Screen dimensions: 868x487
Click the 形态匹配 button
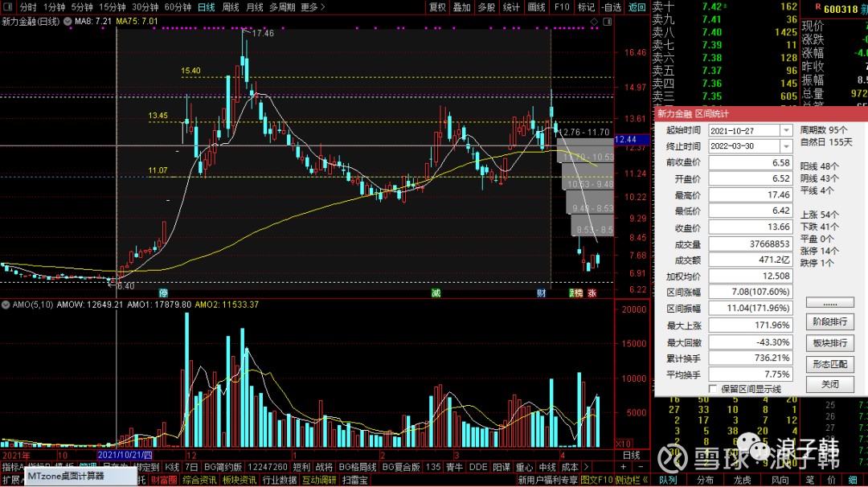829,364
